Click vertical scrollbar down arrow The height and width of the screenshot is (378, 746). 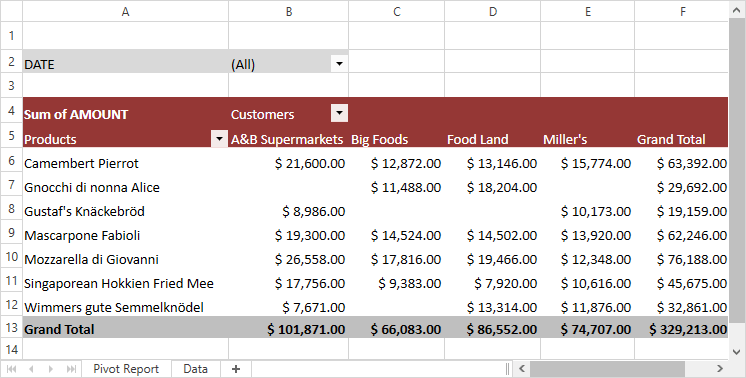click(736, 352)
